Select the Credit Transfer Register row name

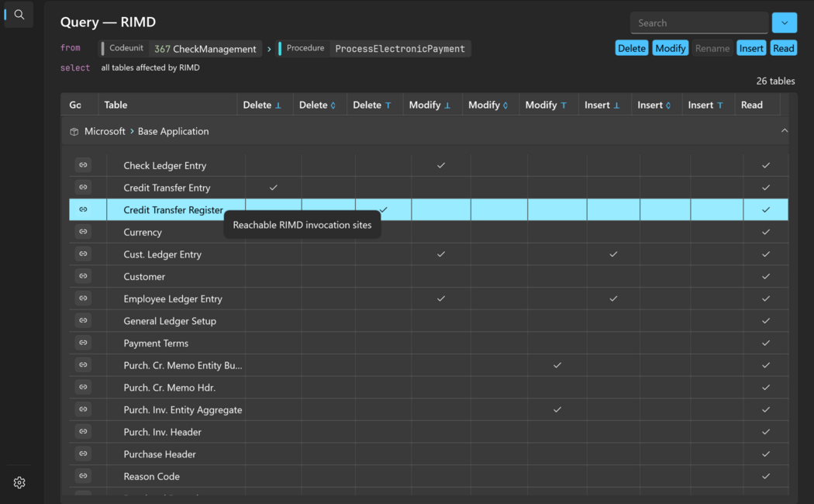173,210
